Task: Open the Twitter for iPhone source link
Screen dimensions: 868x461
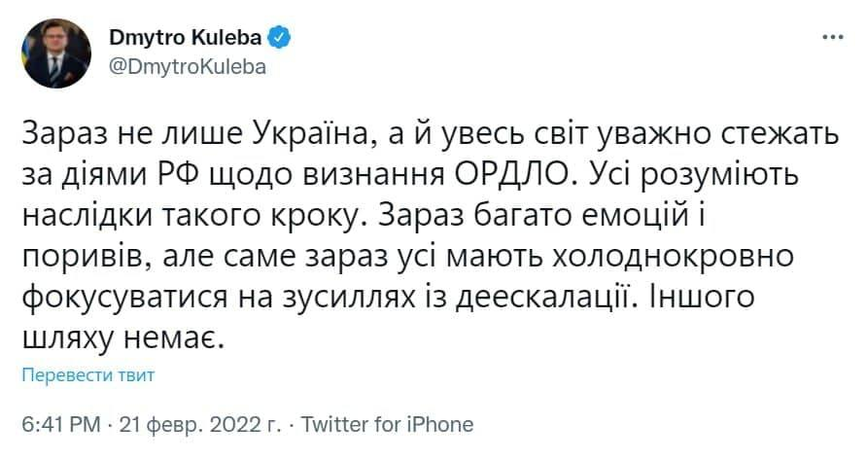Action: point(389,424)
